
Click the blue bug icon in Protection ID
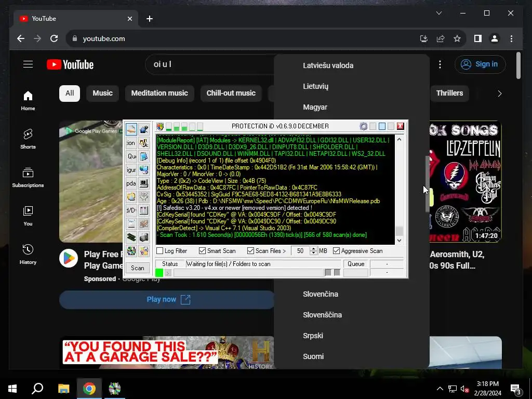pyautogui.click(x=144, y=129)
